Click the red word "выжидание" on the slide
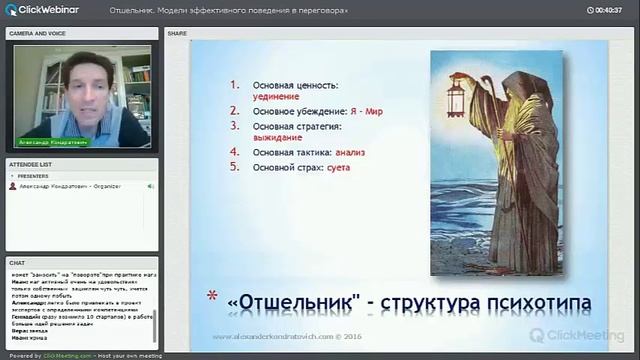The width and height of the screenshot is (640, 360). tap(278, 138)
